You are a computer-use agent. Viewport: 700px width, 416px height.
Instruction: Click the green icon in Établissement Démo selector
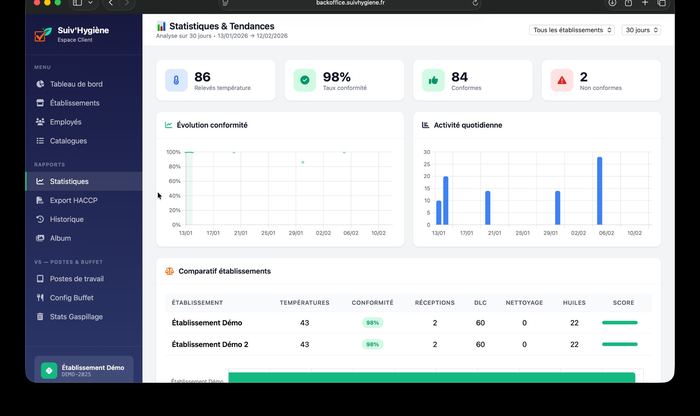tap(49, 370)
